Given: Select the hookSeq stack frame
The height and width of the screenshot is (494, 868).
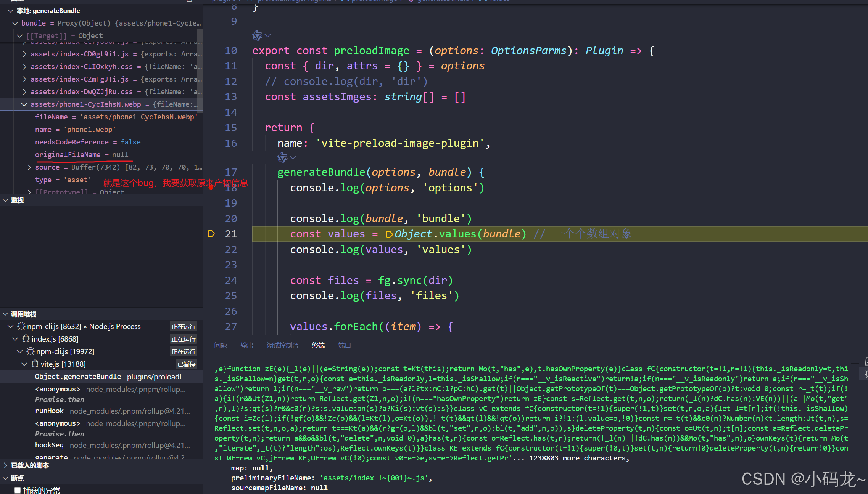Looking at the screenshot, I should [49, 445].
